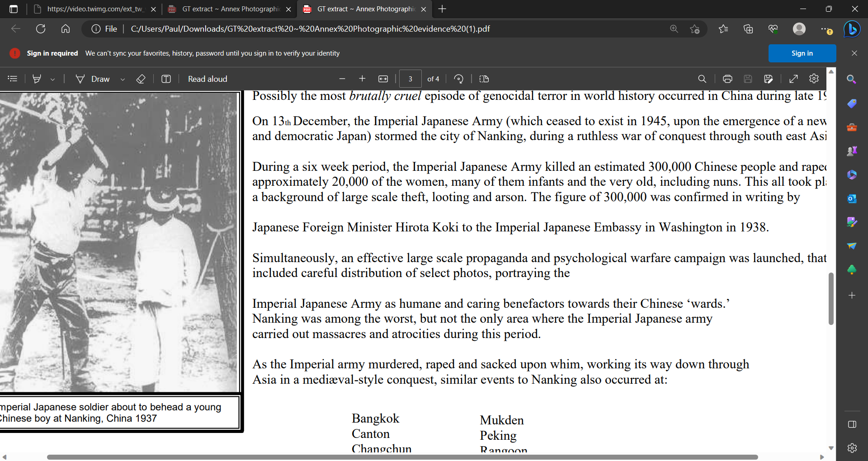Click the address bar file path
Screen dimensions: 868x461
(310, 29)
